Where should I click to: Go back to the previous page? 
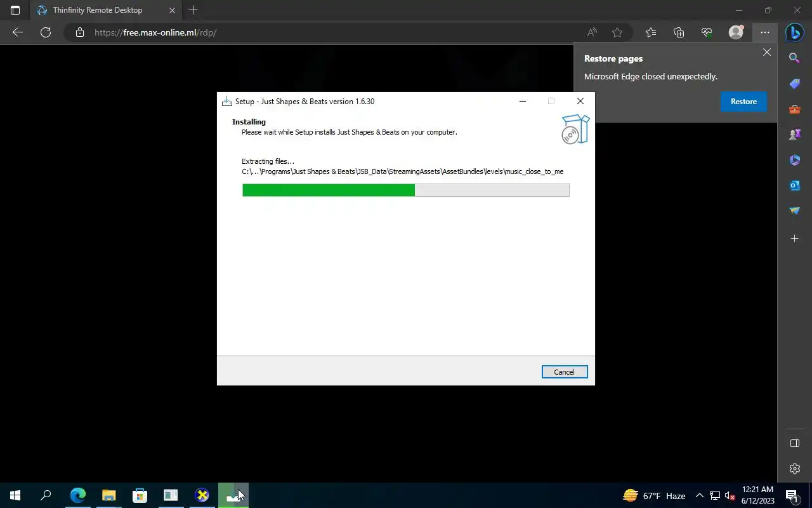(x=18, y=32)
